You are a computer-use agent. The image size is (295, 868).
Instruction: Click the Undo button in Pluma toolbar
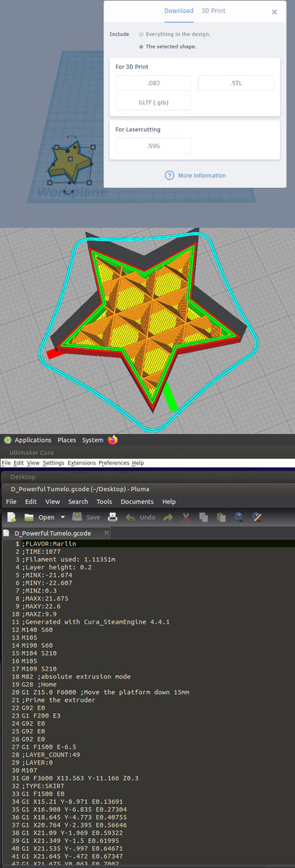click(140, 517)
